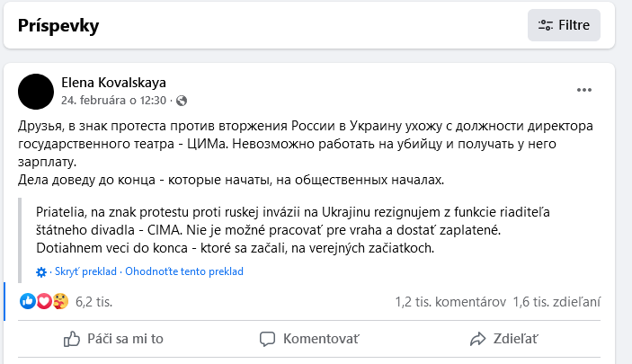View the 1,6 tis. zdieľaní shares
Screen dimensions: 632x364
[557, 303]
